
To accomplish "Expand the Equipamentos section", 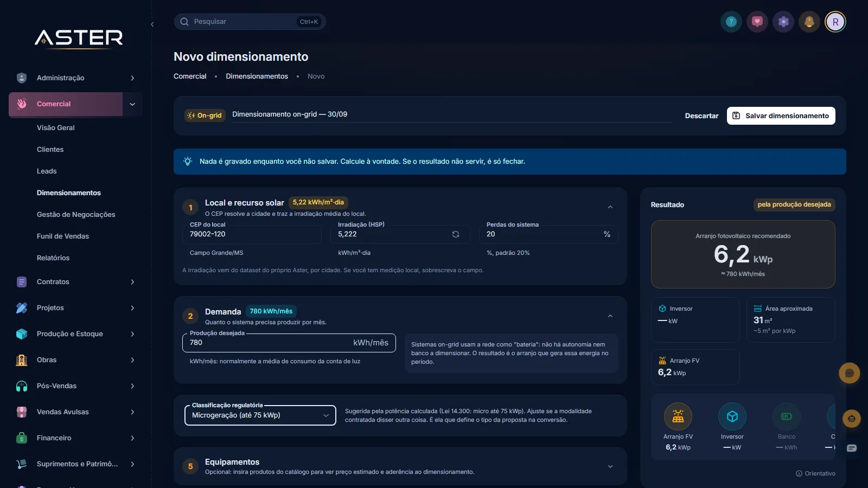I will [610, 466].
